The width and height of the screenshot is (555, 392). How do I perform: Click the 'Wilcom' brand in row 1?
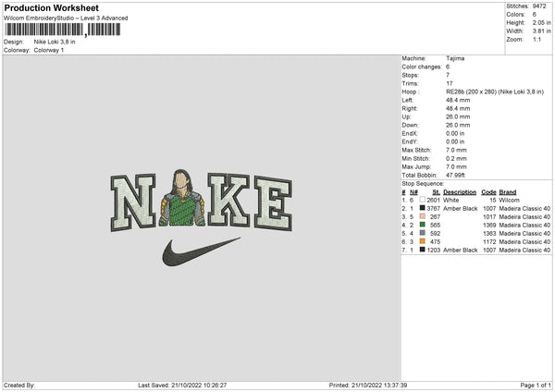coord(510,201)
